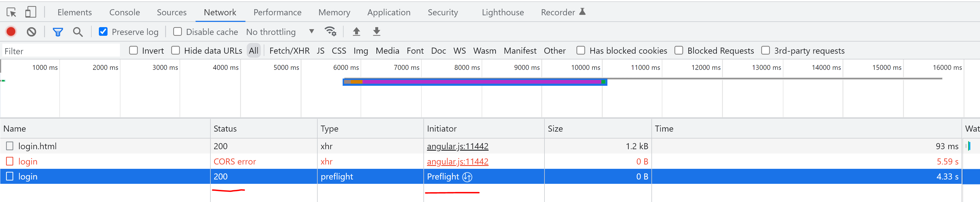Open the angular.js:11442 initiator link
Screen dimensions: 980x202
458,146
